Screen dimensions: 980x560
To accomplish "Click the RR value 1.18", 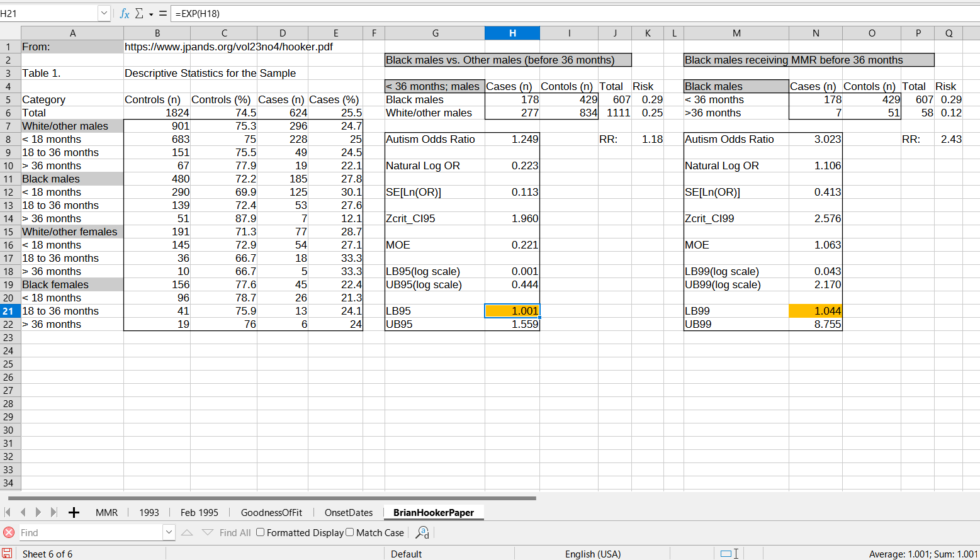I will tap(648, 139).
